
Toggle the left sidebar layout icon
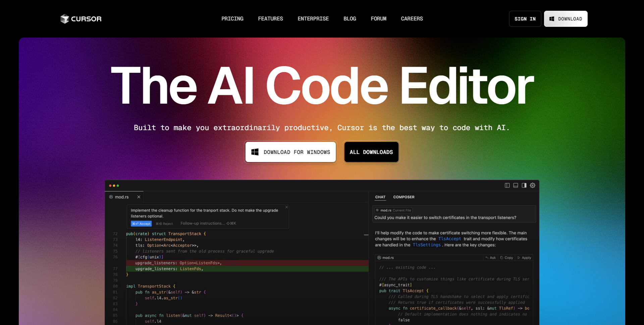click(507, 185)
